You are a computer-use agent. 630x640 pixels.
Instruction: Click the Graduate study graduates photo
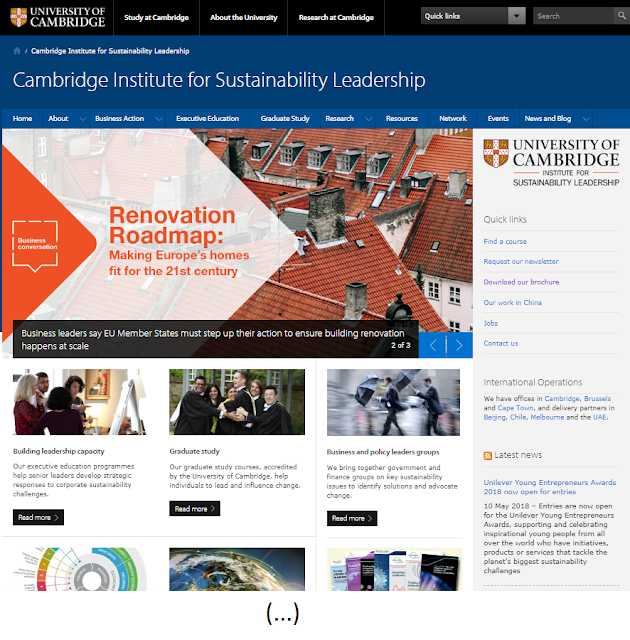[237, 402]
